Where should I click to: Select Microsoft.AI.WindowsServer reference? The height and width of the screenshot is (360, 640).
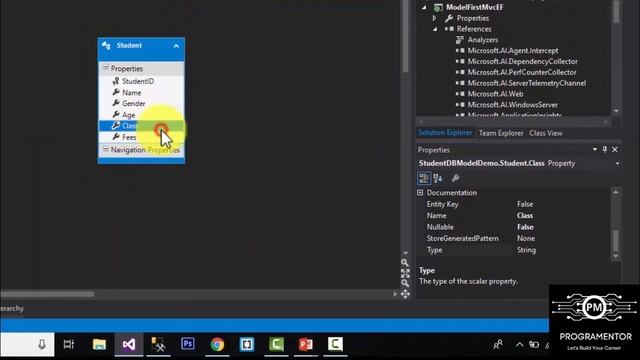click(x=513, y=104)
